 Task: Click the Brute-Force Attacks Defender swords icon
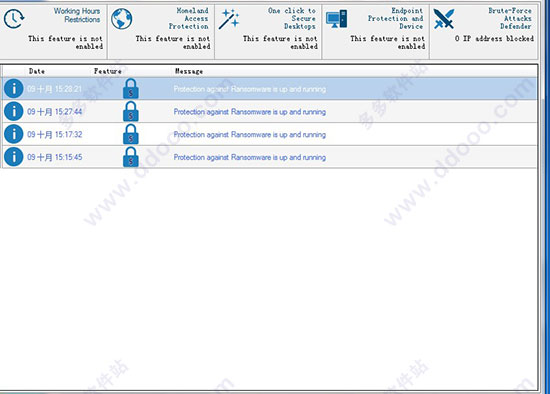coord(443,19)
